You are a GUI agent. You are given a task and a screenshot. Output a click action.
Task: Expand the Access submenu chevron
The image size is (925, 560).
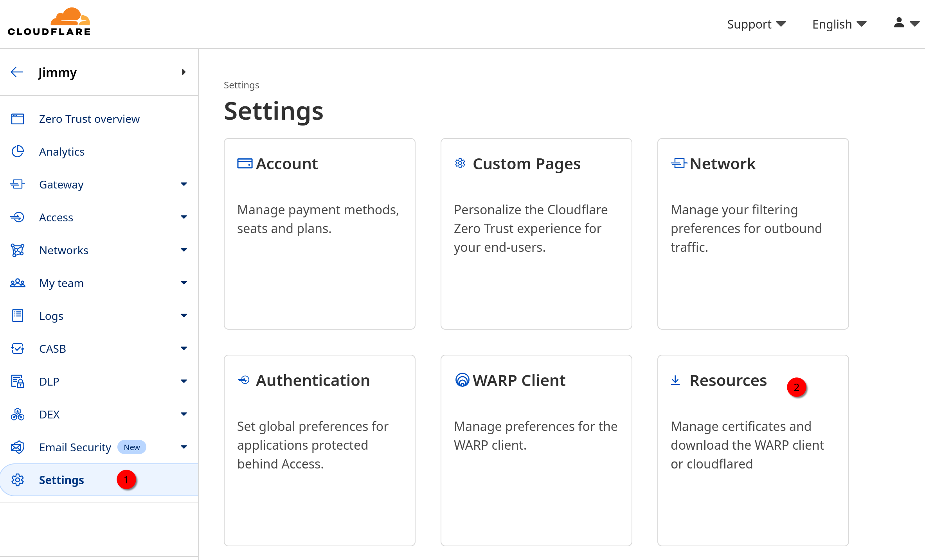[184, 217]
